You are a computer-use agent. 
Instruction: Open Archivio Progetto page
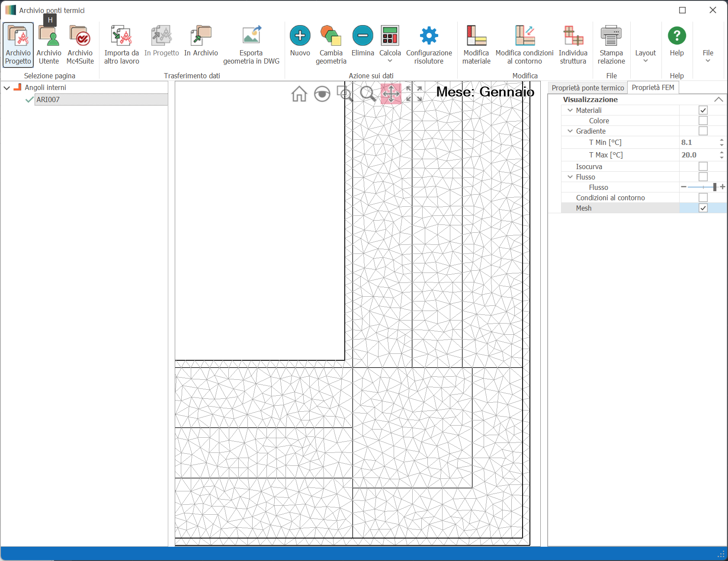pos(18,45)
